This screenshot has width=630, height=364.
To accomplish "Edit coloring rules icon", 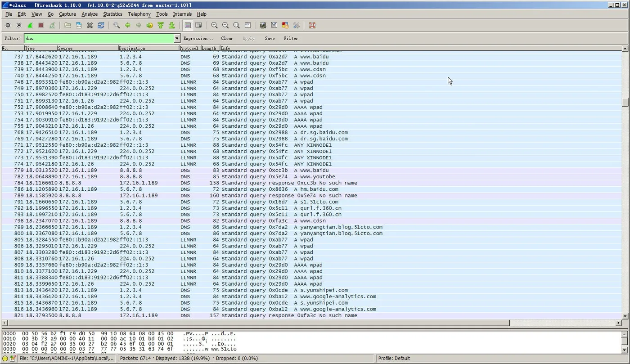I will 285,26.
